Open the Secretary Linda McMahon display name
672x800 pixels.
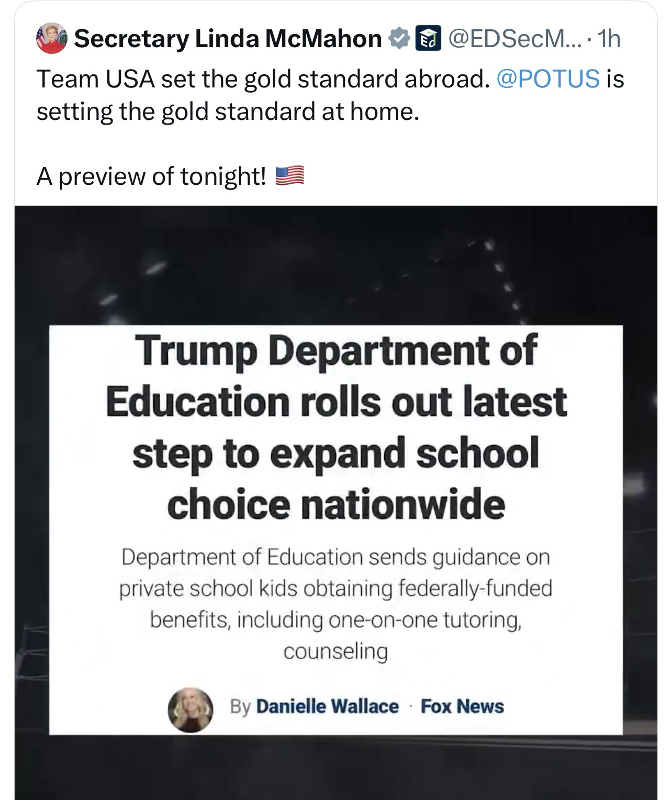[x=228, y=39]
